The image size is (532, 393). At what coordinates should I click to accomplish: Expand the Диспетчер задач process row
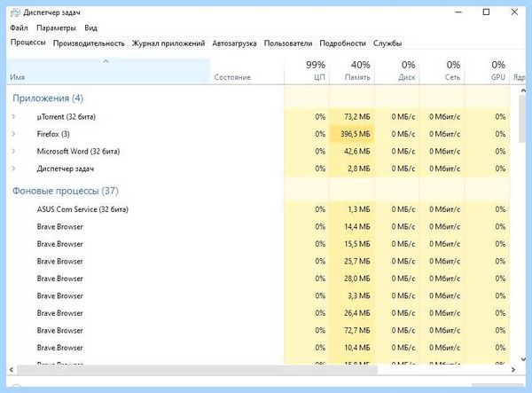(x=13, y=169)
